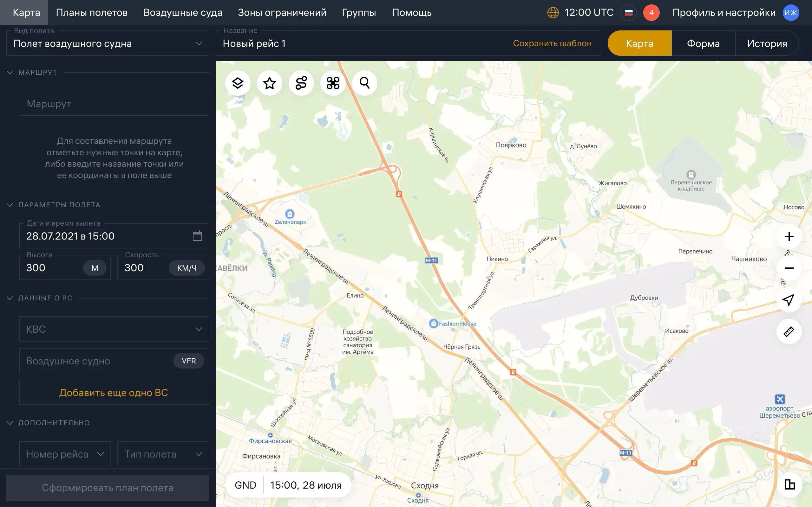The width and height of the screenshot is (812, 507).
Task: Open map search magnifier icon
Action: (364, 83)
